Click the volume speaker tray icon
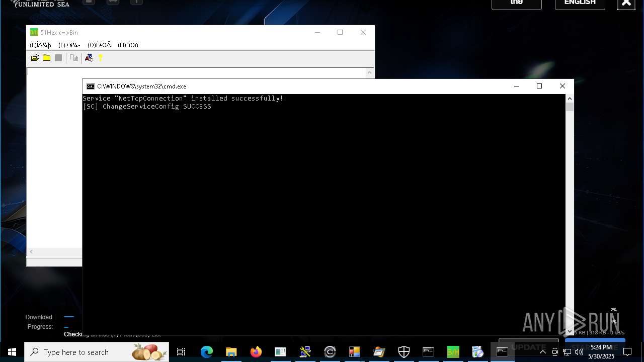Screen dimensions: 644x362 tap(579, 352)
